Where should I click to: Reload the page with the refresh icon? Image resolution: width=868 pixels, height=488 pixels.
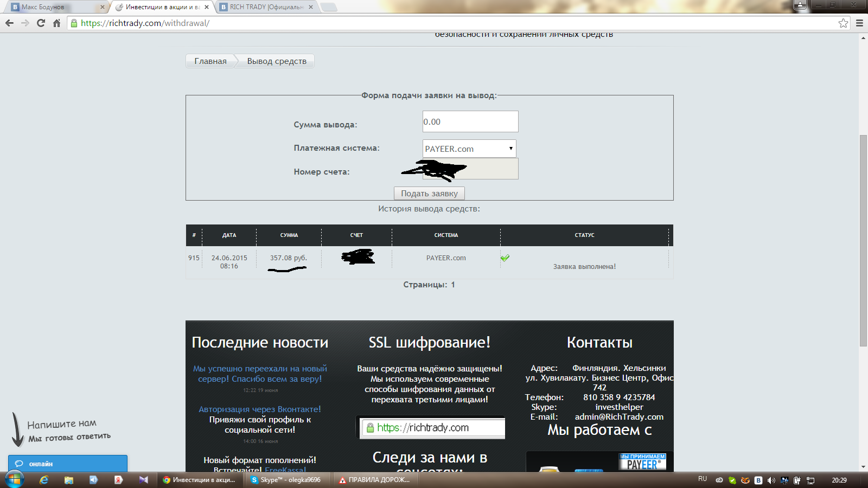click(x=41, y=23)
